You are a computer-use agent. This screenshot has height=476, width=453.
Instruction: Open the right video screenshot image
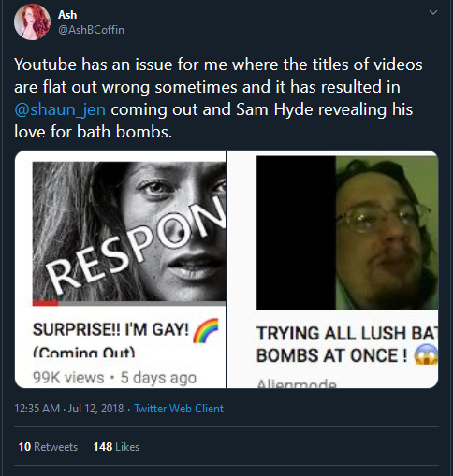(333, 269)
